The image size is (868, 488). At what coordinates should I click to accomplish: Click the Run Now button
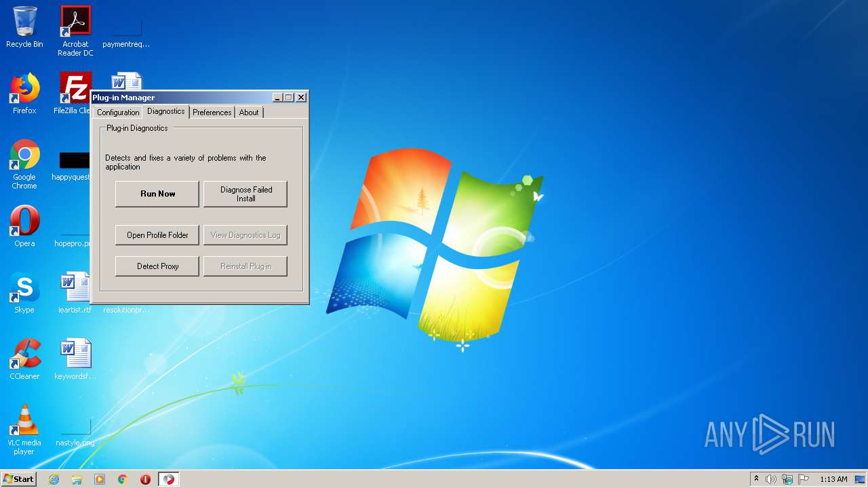157,194
